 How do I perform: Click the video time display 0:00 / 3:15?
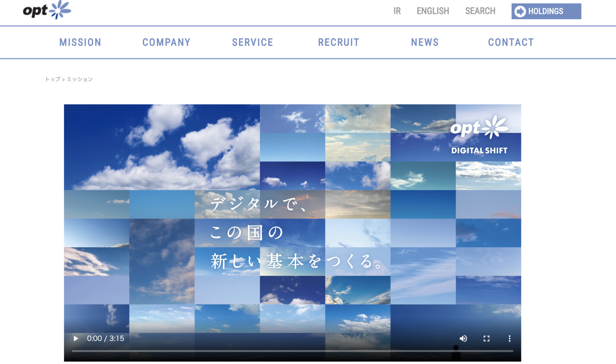tap(106, 338)
